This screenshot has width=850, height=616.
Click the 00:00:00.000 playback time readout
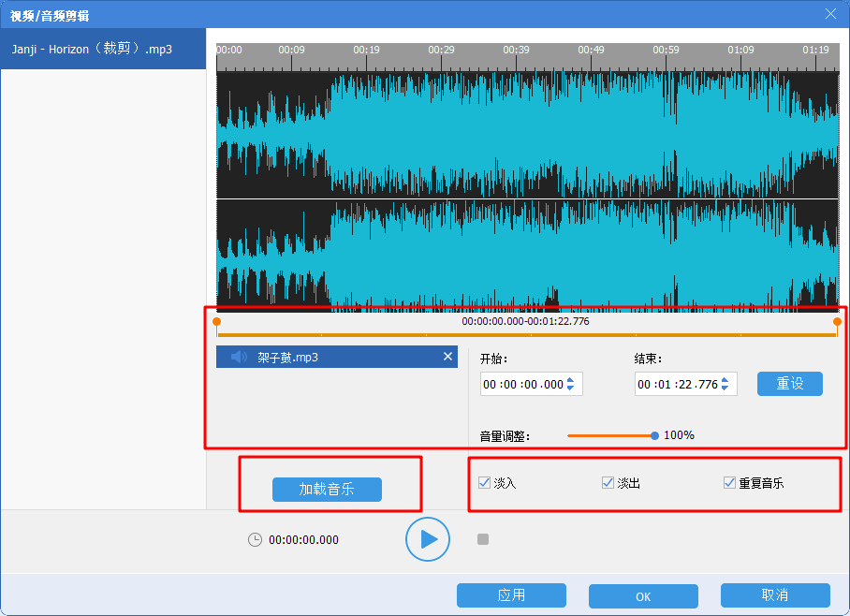(x=303, y=540)
